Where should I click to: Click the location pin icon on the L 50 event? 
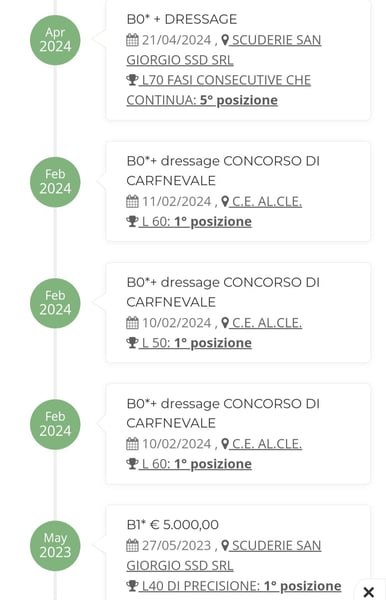coord(225,323)
